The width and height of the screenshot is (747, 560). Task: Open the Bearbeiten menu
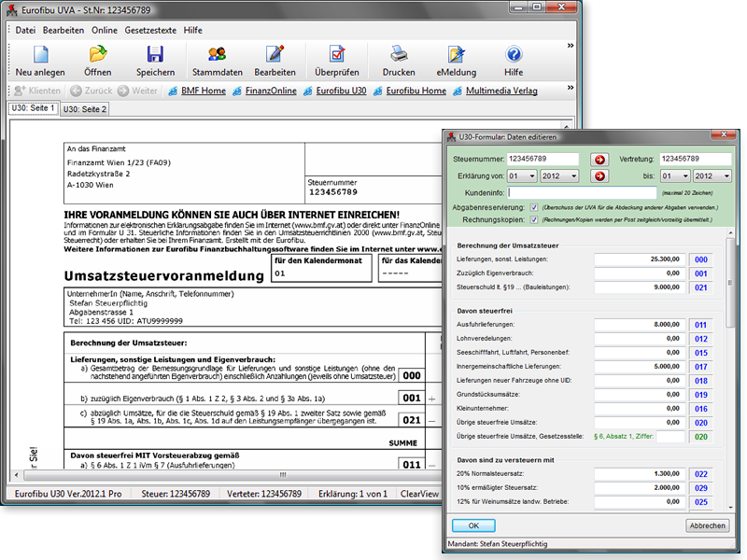pos(63,30)
